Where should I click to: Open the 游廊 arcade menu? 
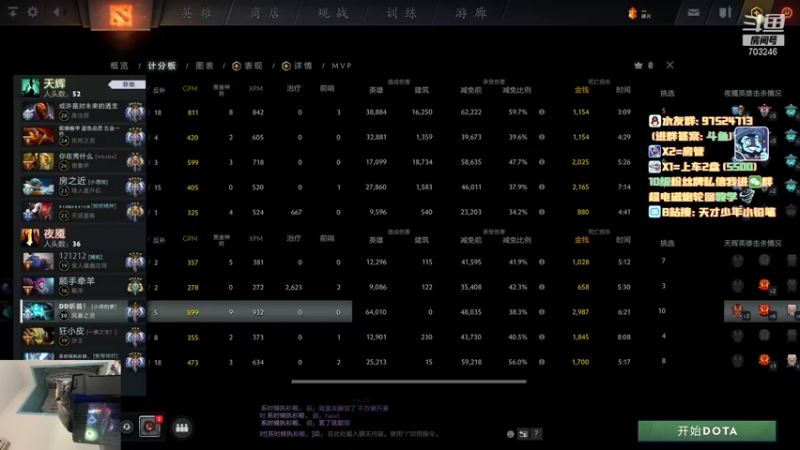point(470,13)
